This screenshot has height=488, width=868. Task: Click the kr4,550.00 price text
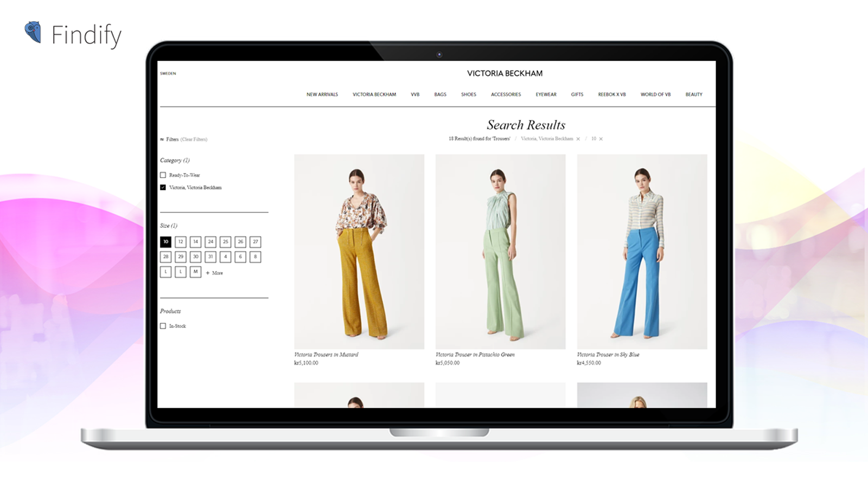tap(589, 363)
